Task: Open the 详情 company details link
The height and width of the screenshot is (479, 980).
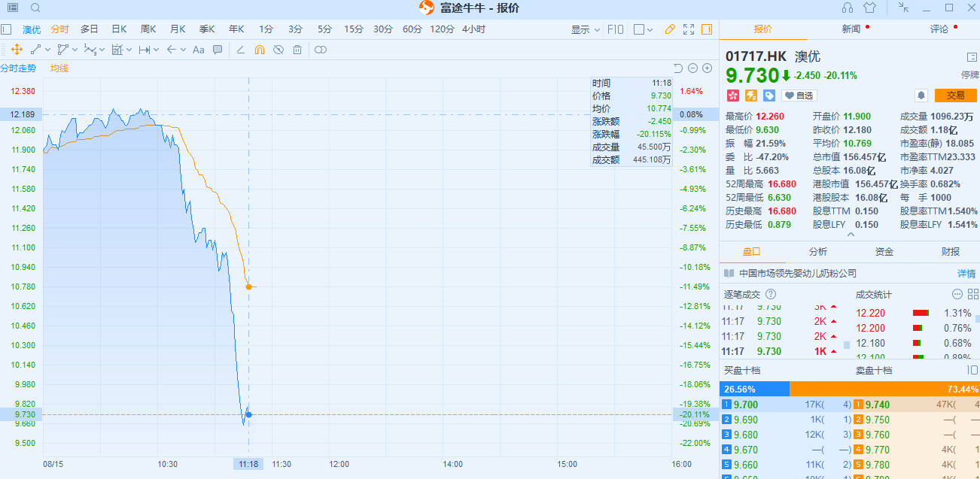Action: pyautogui.click(x=966, y=274)
